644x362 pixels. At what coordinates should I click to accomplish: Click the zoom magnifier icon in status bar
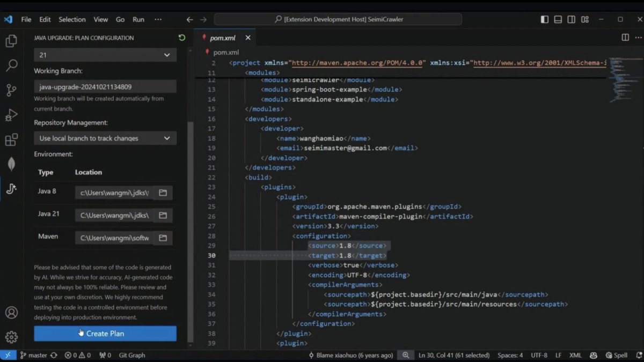pyautogui.click(x=406, y=355)
